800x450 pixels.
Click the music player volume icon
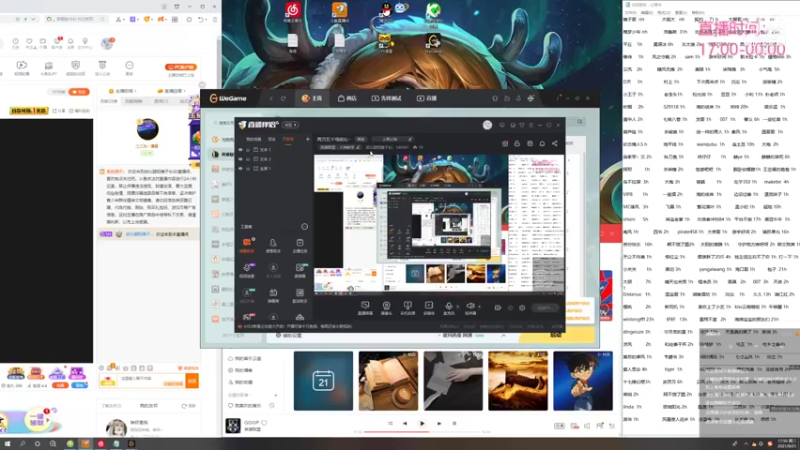[587, 426]
